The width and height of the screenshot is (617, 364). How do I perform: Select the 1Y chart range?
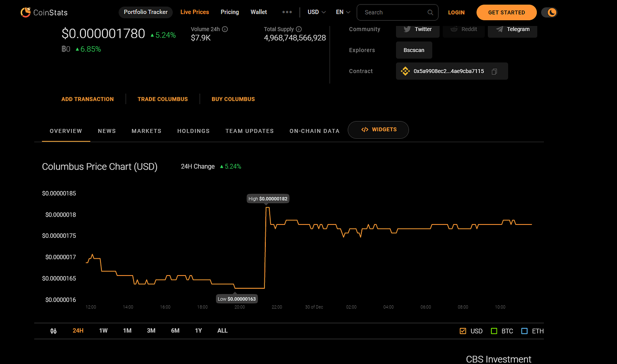[198, 331]
